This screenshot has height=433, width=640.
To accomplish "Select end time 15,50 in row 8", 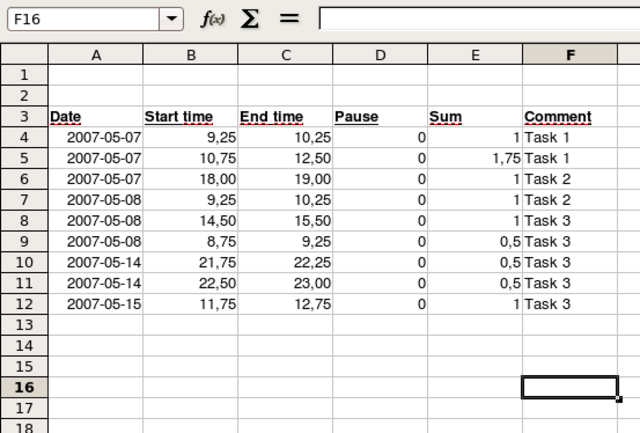I will (x=285, y=221).
